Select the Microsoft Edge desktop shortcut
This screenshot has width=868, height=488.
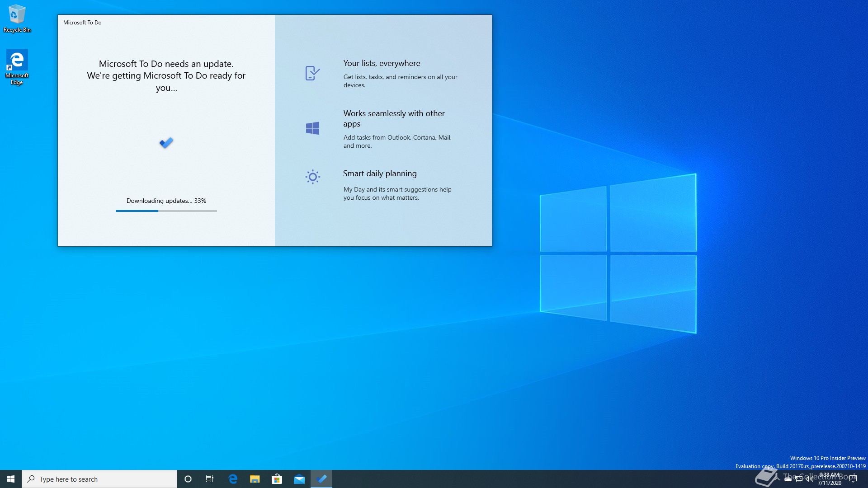(x=17, y=67)
